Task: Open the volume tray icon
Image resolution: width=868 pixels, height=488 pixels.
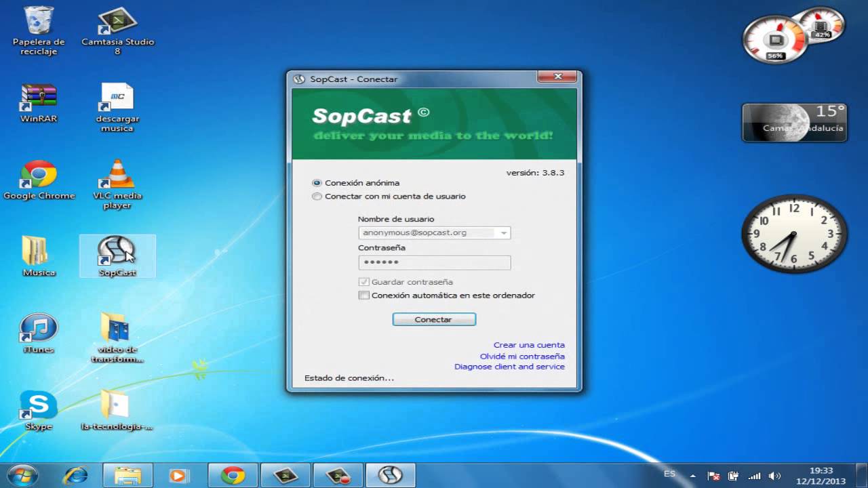Action: point(774,476)
